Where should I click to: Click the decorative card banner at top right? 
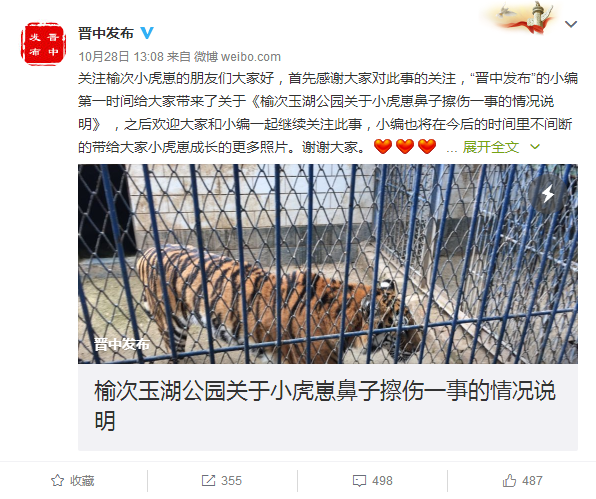click(522, 17)
